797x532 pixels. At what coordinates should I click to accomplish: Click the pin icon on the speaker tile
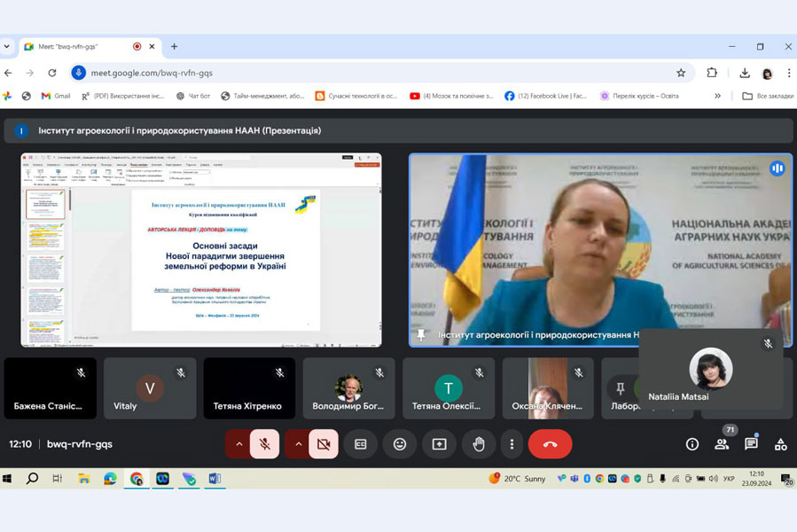[421, 334]
